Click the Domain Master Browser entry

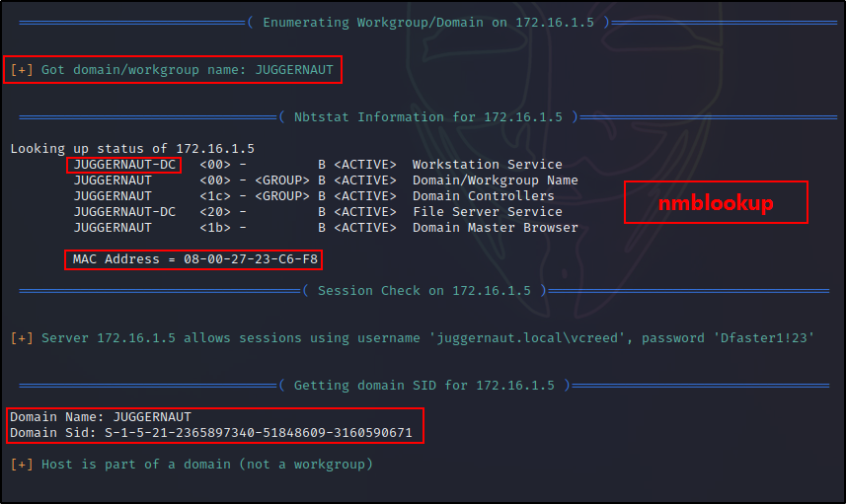tap(495, 228)
